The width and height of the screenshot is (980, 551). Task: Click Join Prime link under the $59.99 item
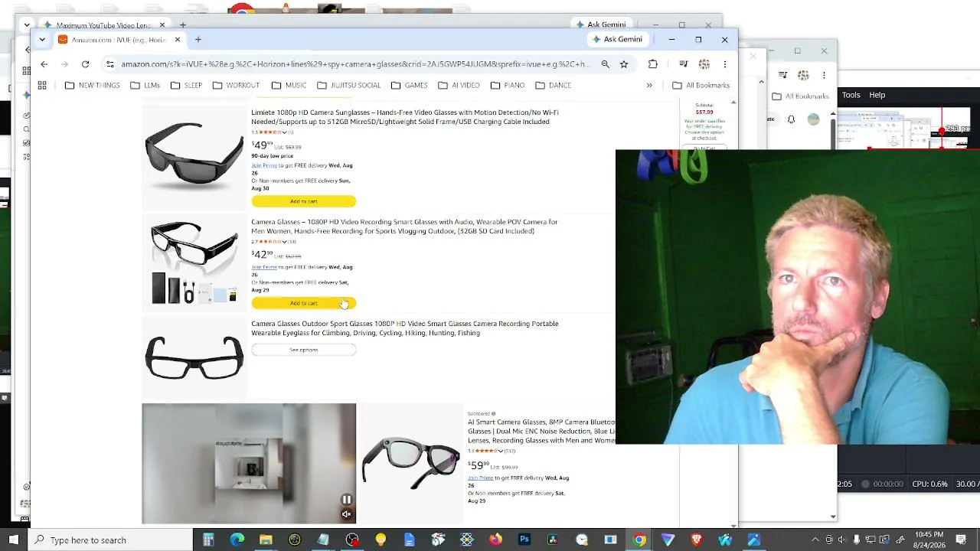[481, 478]
